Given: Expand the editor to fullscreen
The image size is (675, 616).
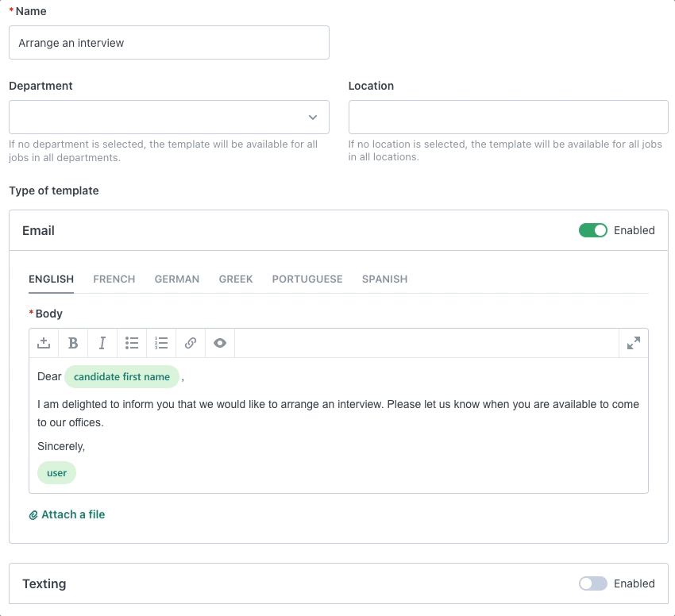Looking at the screenshot, I should pyautogui.click(x=633, y=343).
